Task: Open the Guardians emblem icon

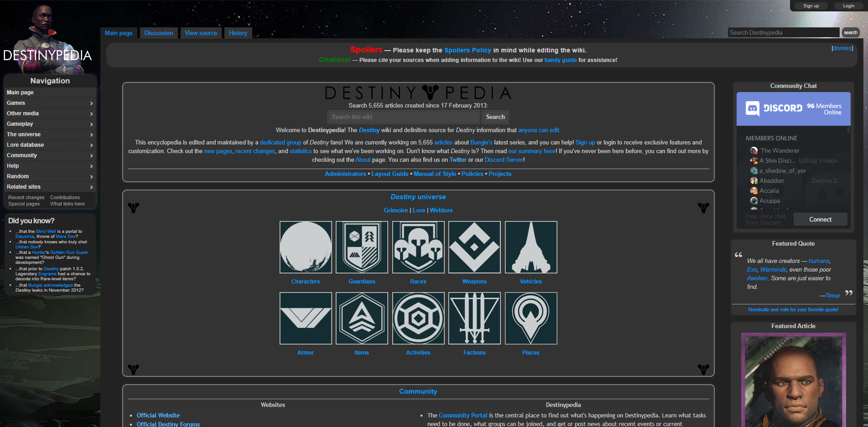Action: 362,247
